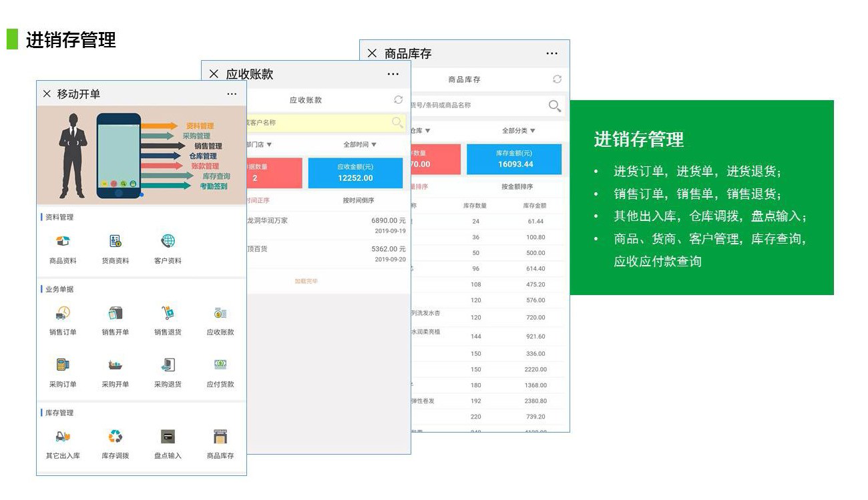Viewport: 868px width, 500px height.
Task: Select the stock row with amount 614.40
Action: [x=489, y=268]
